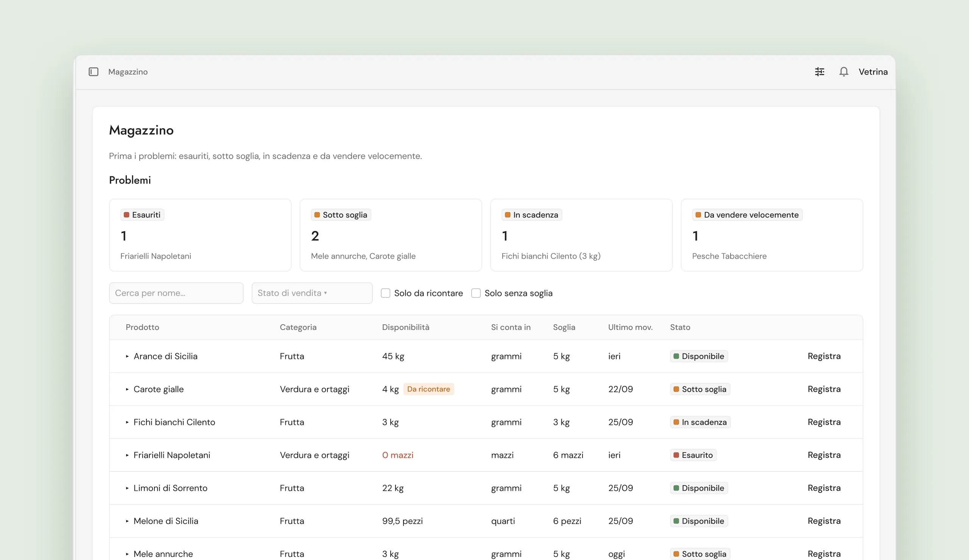The image size is (969, 560).
Task: Click the Da ricontare badge on Carote gialle
Action: pos(428,389)
